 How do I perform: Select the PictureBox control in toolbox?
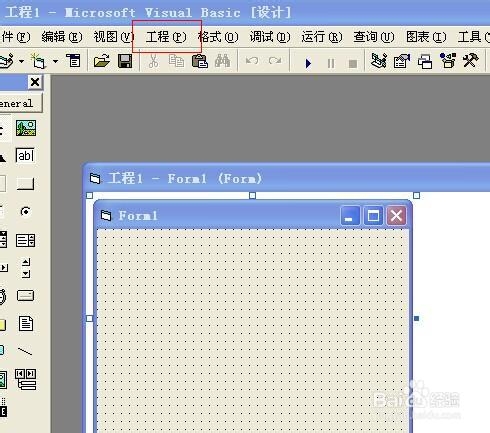point(26,128)
